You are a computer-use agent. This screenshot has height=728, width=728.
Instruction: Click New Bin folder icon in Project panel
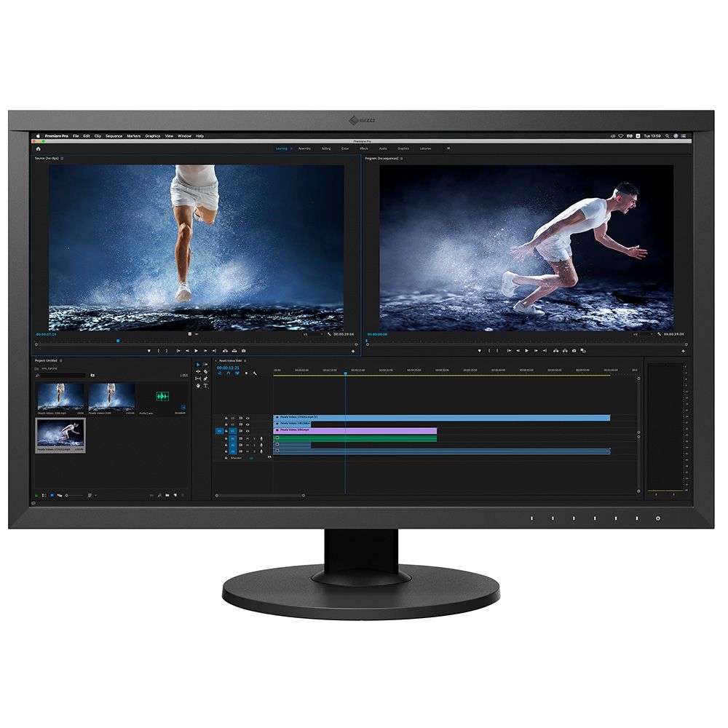[167, 495]
